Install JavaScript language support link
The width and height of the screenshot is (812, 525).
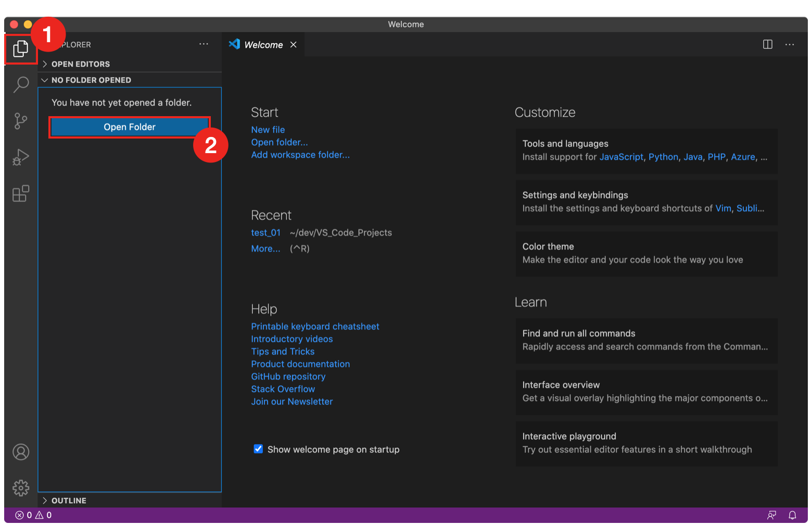coord(621,157)
